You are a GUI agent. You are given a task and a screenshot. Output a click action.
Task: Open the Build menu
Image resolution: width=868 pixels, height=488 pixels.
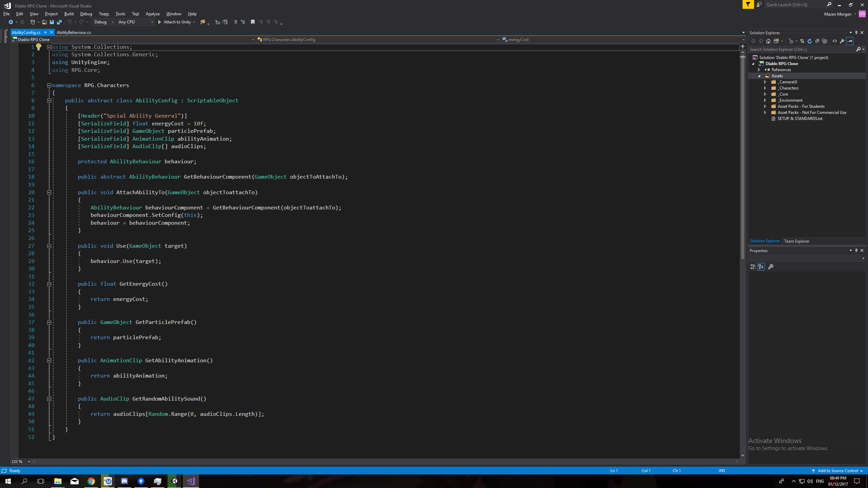pos(69,14)
